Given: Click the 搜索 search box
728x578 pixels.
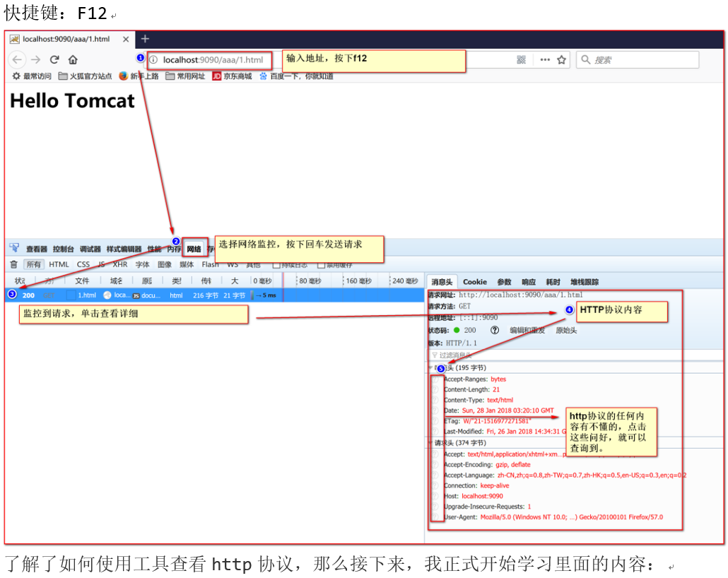Looking at the screenshot, I should [x=638, y=59].
